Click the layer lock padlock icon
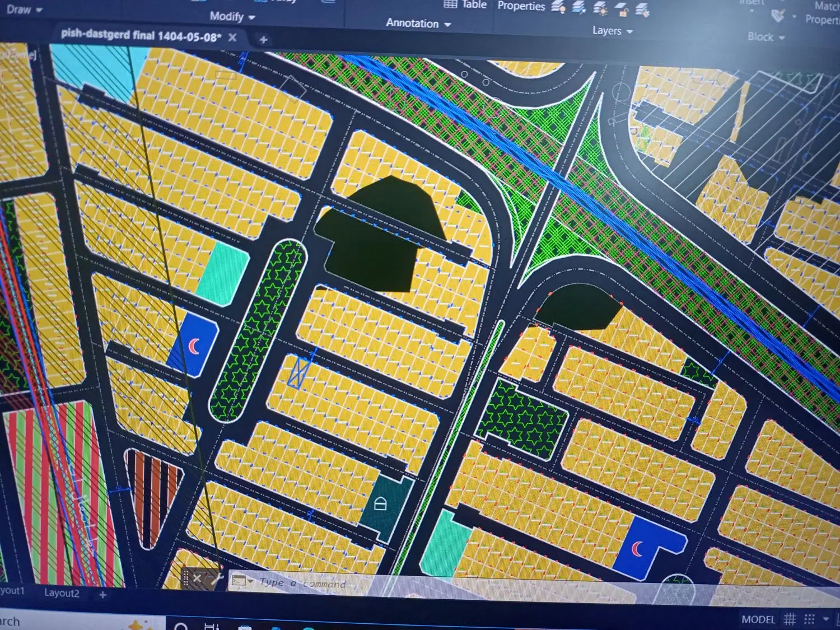Viewport: 840px width, 630px height. (x=622, y=10)
